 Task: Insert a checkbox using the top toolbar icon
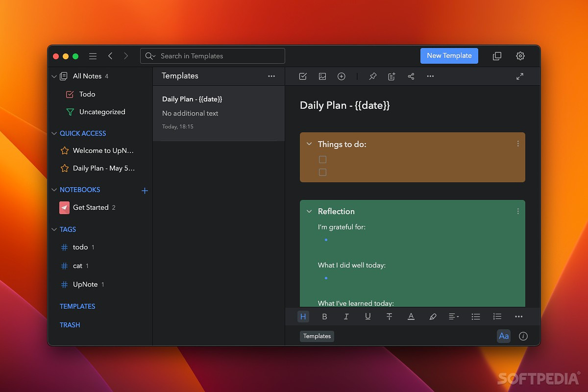pyautogui.click(x=303, y=76)
